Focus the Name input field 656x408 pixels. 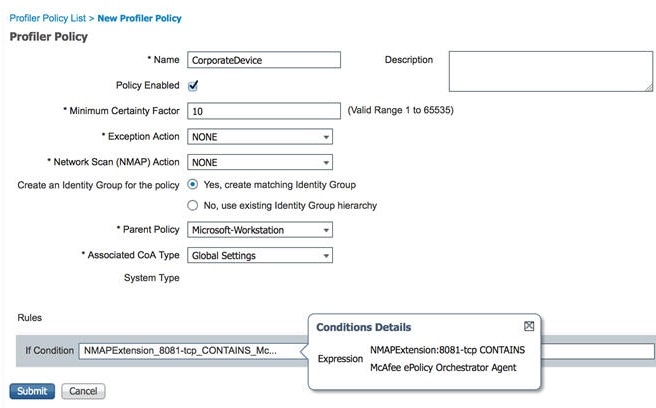click(264, 60)
